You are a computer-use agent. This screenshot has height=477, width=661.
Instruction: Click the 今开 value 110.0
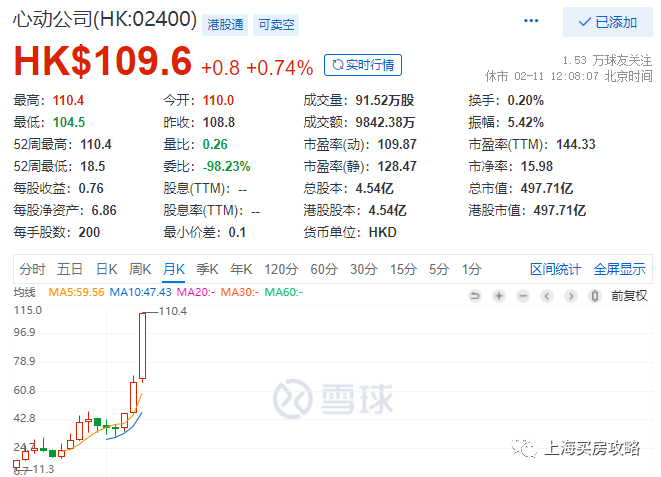coord(218,100)
